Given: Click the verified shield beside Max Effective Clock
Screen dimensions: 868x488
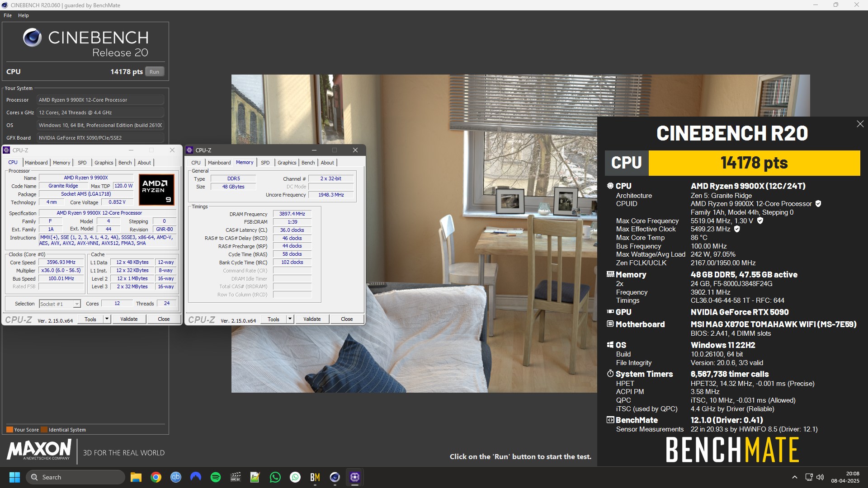Looking at the screenshot, I should (x=737, y=229).
